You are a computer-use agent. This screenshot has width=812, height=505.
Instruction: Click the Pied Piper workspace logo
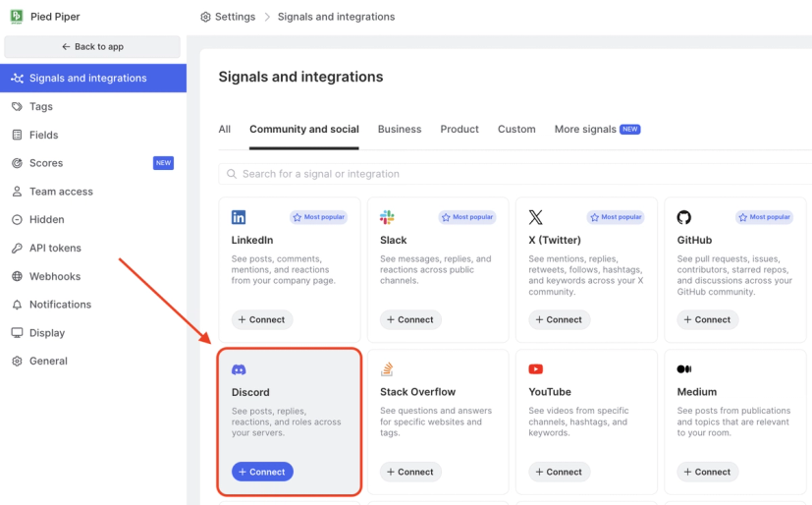pyautogui.click(x=16, y=16)
